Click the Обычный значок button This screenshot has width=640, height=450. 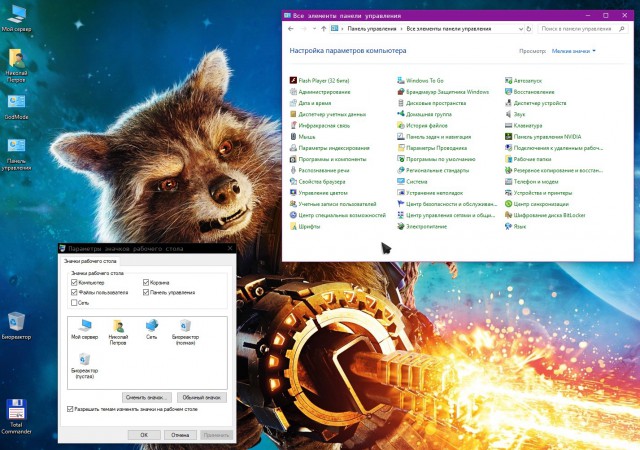(x=202, y=397)
